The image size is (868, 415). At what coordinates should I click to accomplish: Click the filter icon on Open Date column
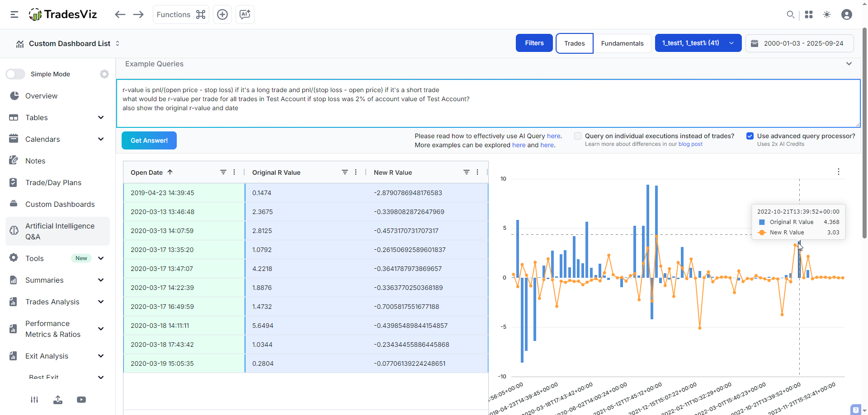223,172
